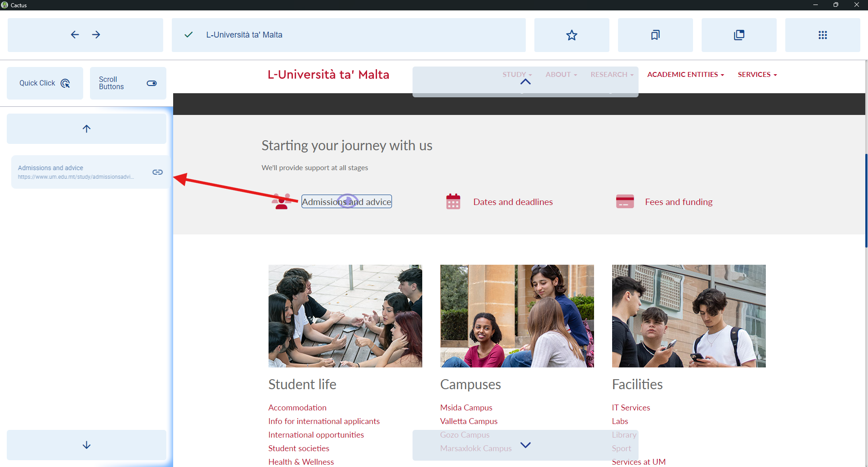Screen dimensions: 868x467
Task: Click the sidebar scroll-up arrow button
Action: (86, 129)
